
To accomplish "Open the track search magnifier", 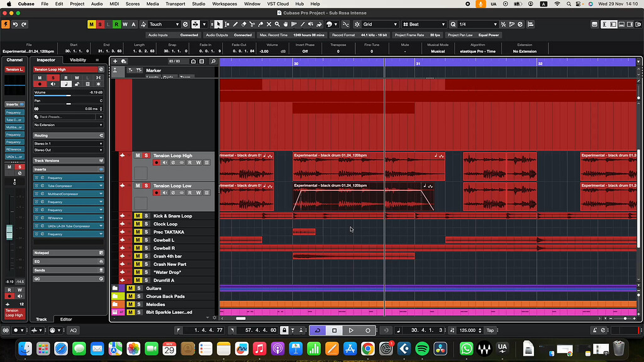I will 213,62.
